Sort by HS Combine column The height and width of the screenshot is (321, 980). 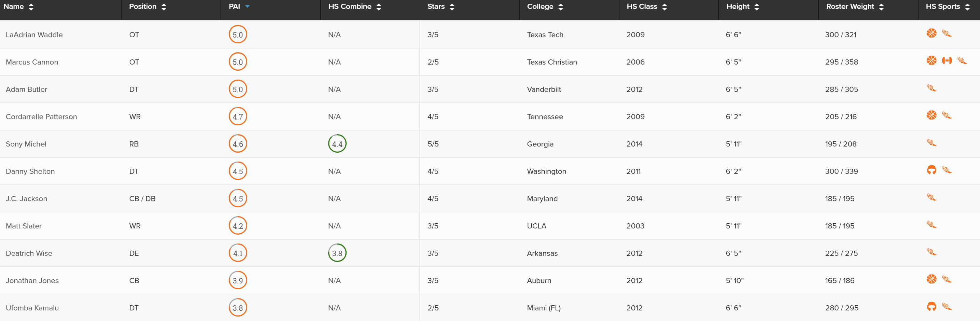(x=354, y=6)
